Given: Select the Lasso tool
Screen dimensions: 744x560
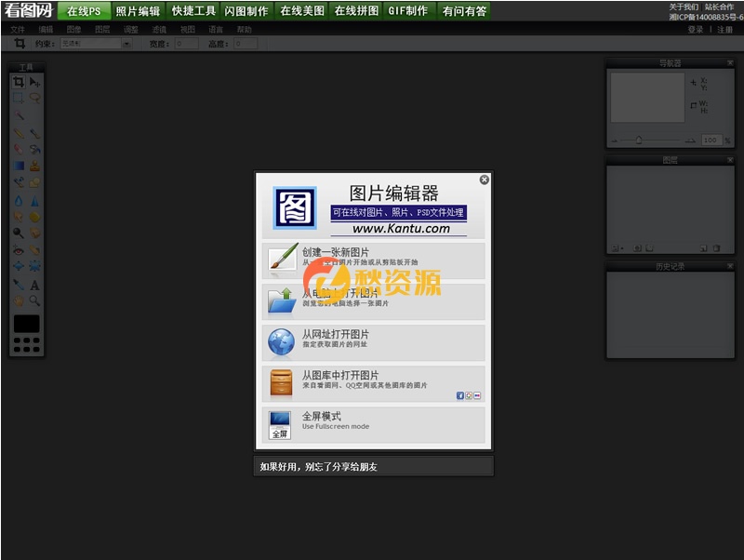Looking at the screenshot, I should click(34, 97).
